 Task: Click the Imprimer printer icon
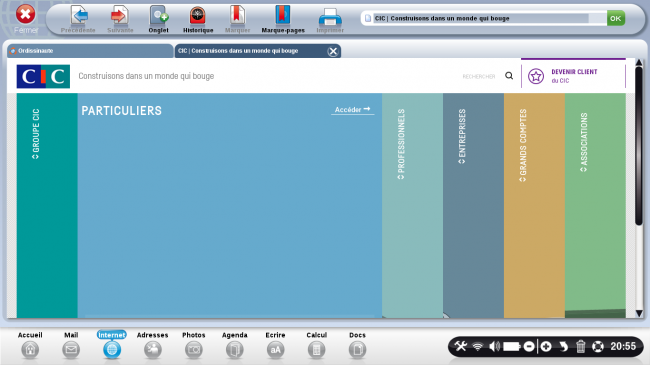point(330,17)
